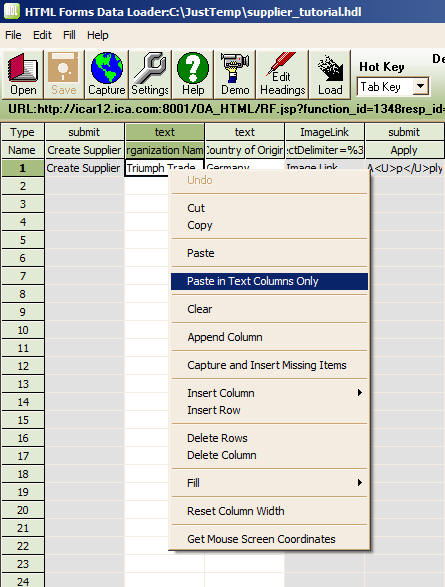Launch Demo with the camcorder icon
Image resolution: width=445 pixels, height=587 pixels.
(235, 74)
